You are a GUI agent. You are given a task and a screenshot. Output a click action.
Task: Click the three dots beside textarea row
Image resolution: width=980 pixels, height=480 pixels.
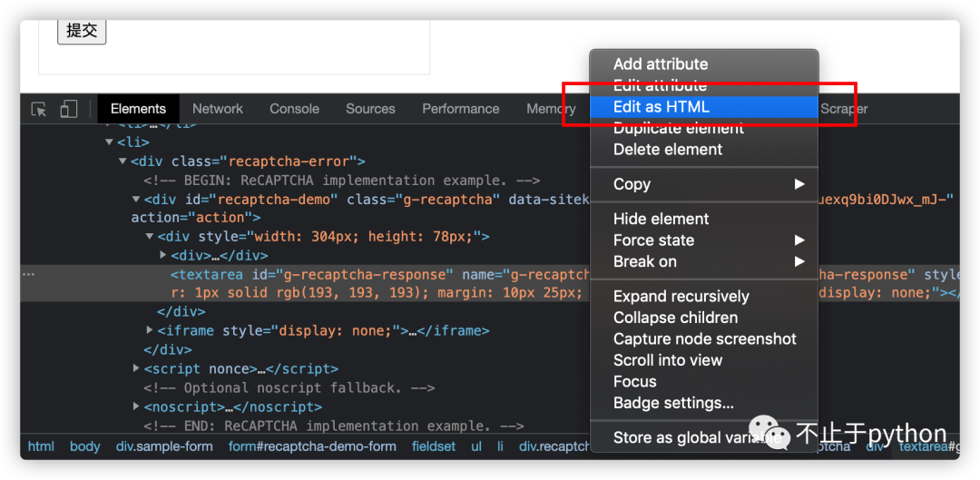click(28, 274)
